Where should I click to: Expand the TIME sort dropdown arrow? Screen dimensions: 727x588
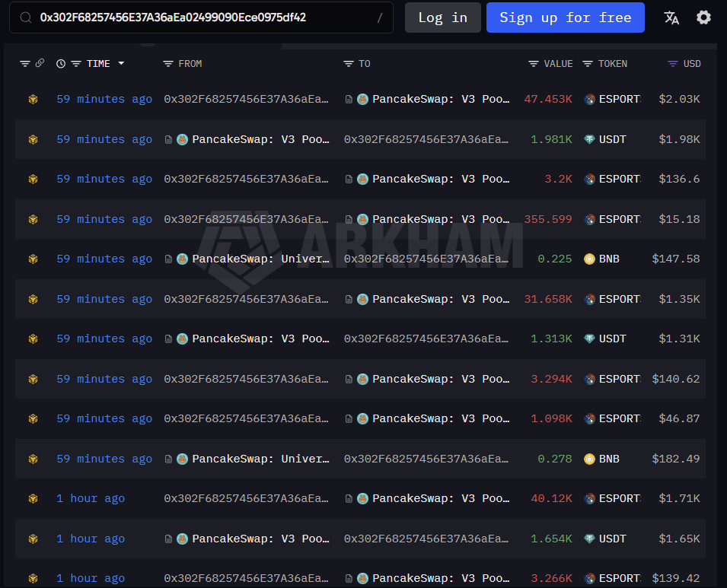click(x=121, y=63)
